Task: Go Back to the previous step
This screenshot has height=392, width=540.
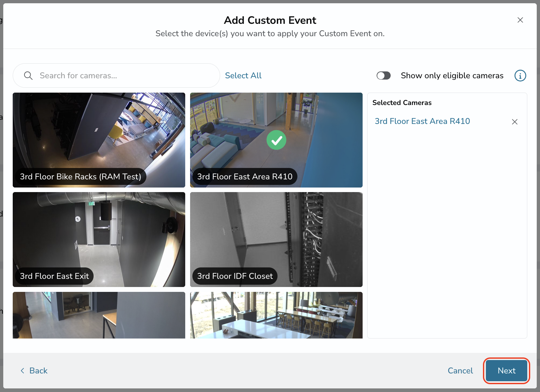Action: pyautogui.click(x=34, y=371)
